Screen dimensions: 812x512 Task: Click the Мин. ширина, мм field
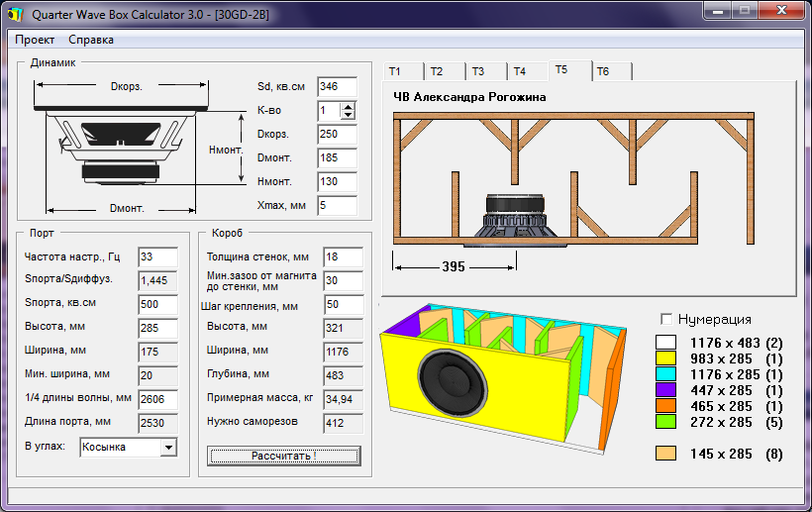158,376
